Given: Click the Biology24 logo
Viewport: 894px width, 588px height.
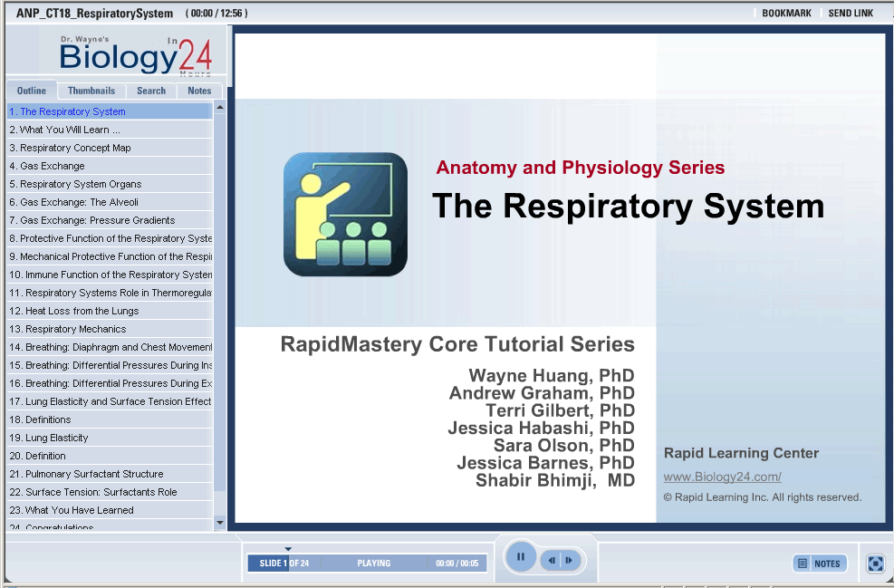Looking at the screenshot, I should tap(136, 55).
